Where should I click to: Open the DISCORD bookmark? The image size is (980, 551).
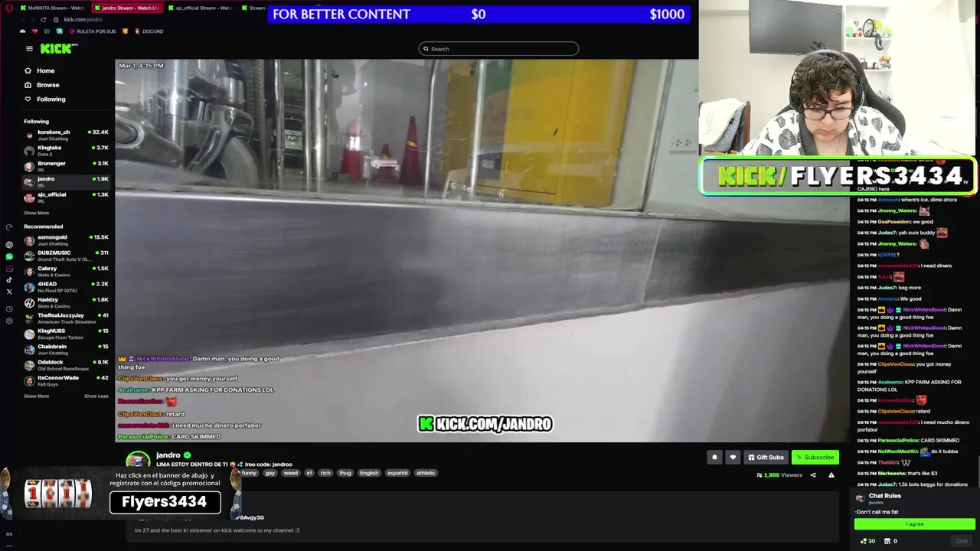[x=149, y=31]
